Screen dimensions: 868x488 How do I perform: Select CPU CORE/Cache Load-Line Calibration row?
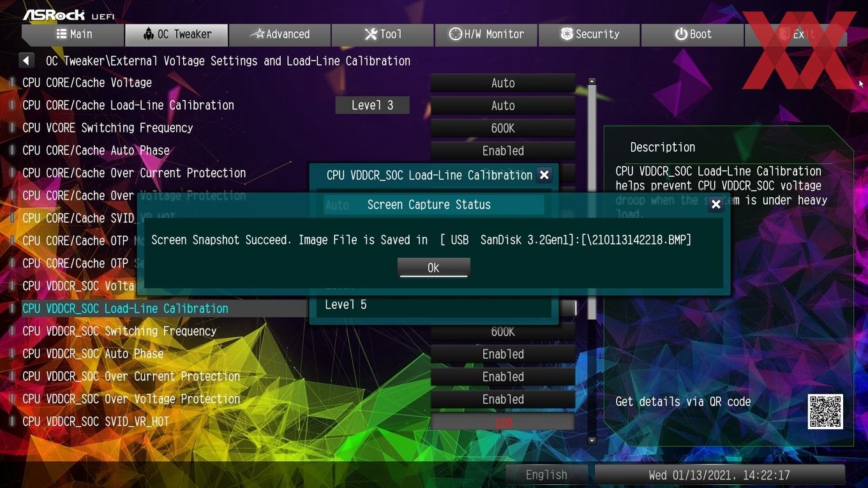click(128, 105)
